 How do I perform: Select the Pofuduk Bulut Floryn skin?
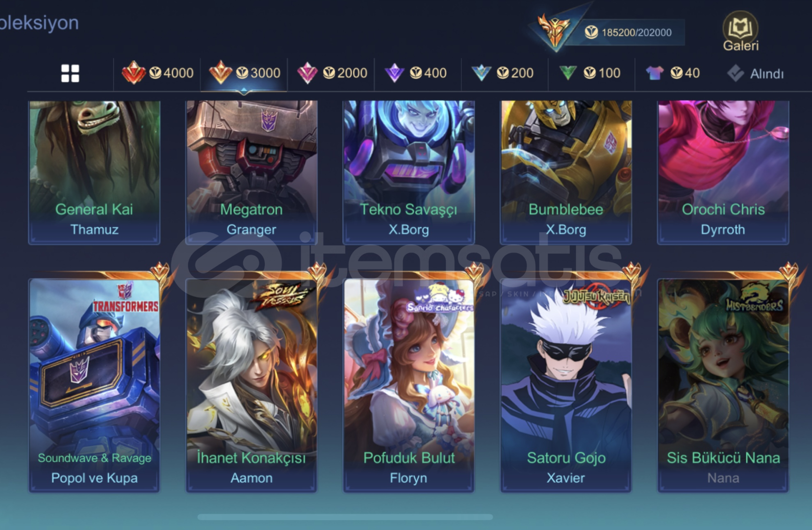click(x=408, y=385)
